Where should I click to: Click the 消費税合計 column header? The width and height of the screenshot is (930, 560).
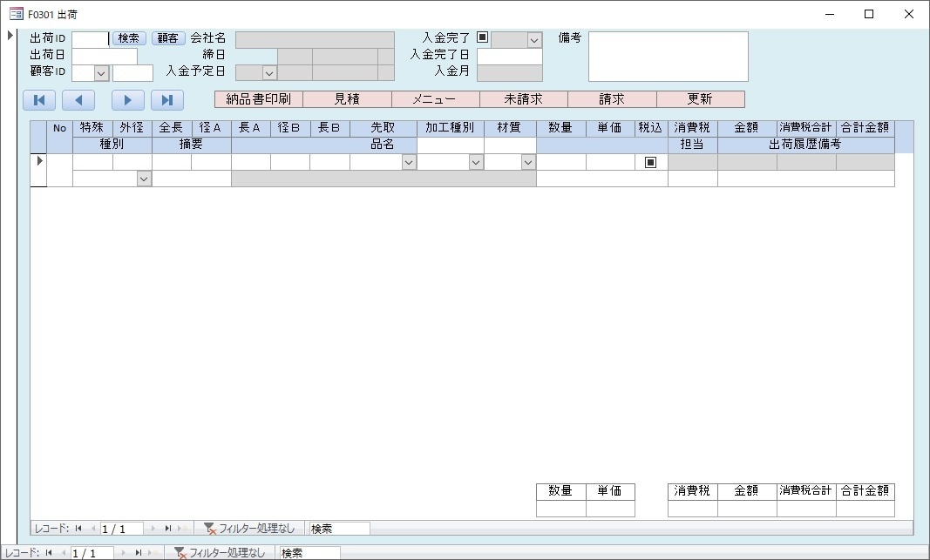pyautogui.click(x=806, y=128)
